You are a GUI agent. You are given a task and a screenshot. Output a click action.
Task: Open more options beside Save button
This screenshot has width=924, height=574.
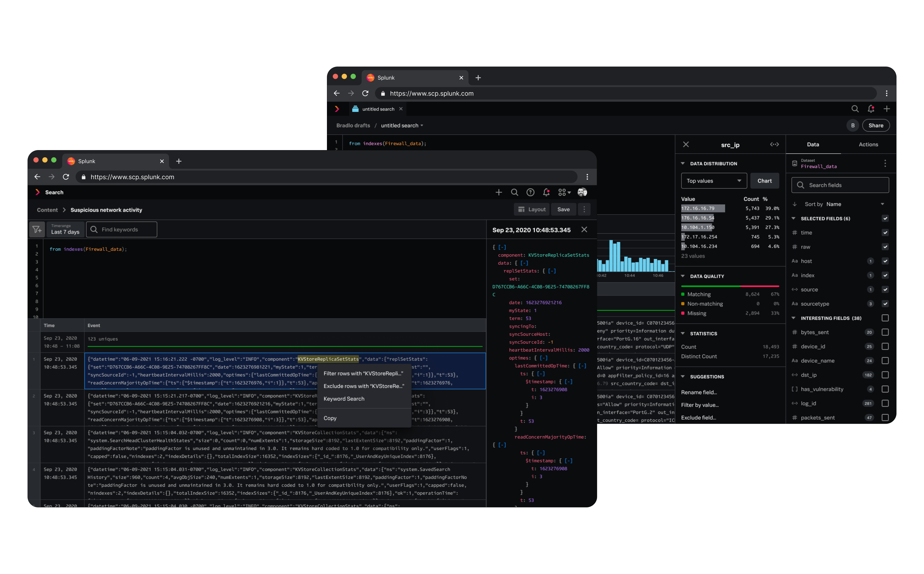[x=584, y=210]
